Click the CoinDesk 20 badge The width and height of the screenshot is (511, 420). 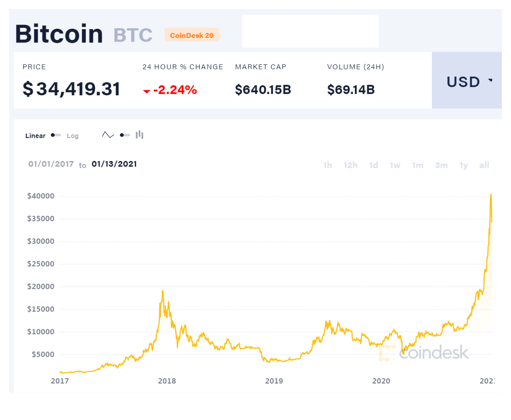point(191,35)
